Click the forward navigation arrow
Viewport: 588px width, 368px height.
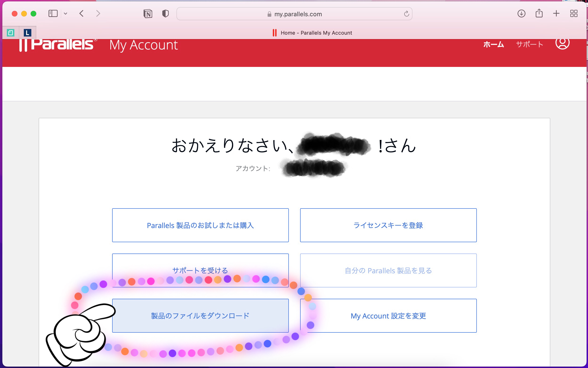tap(98, 14)
